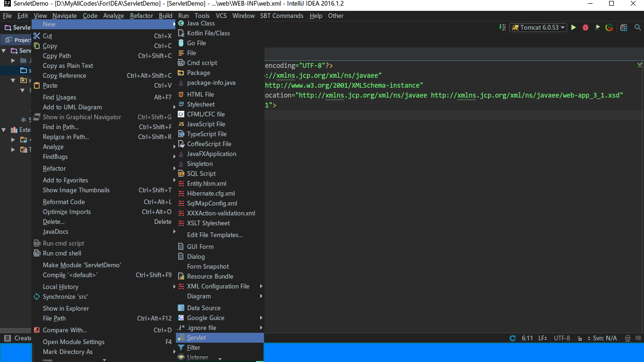This screenshot has height=362, width=644.
Task: Run Tomcat with the green play icon
Action: (x=574, y=27)
